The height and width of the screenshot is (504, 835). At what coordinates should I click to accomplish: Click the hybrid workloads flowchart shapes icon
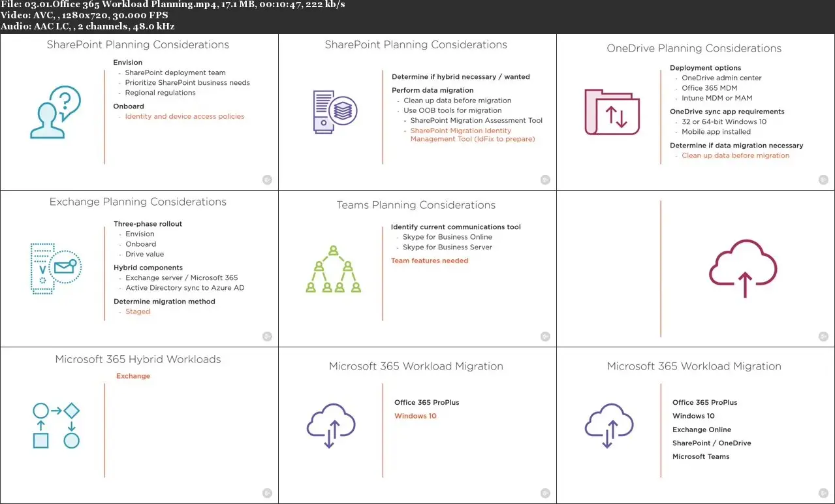pos(56,426)
